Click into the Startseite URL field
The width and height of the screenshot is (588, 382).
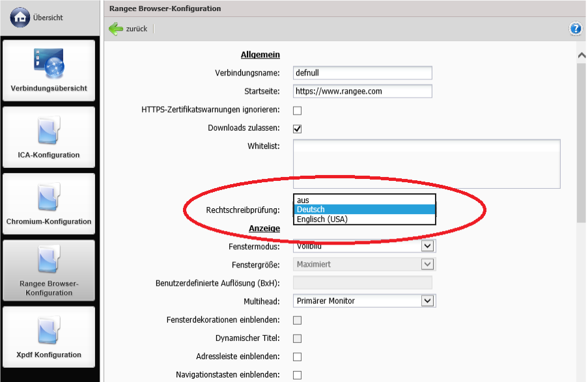click(362, 91)
